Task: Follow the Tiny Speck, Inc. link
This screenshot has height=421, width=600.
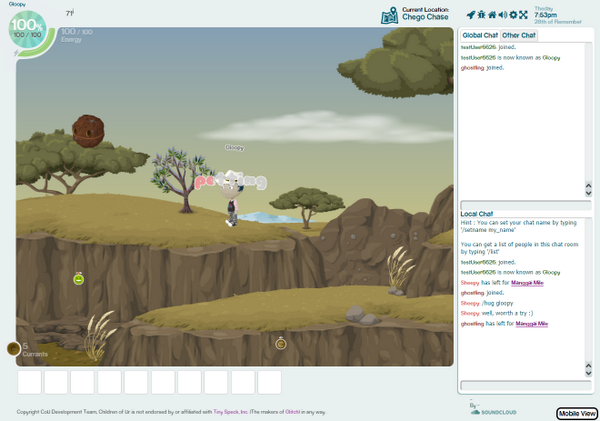Action: click(230, 412)
